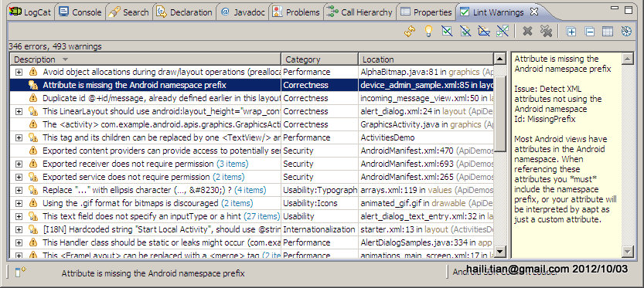Click the '(3 items)' count text
Viewport: 644px width, 288px height.
(233, 164)
